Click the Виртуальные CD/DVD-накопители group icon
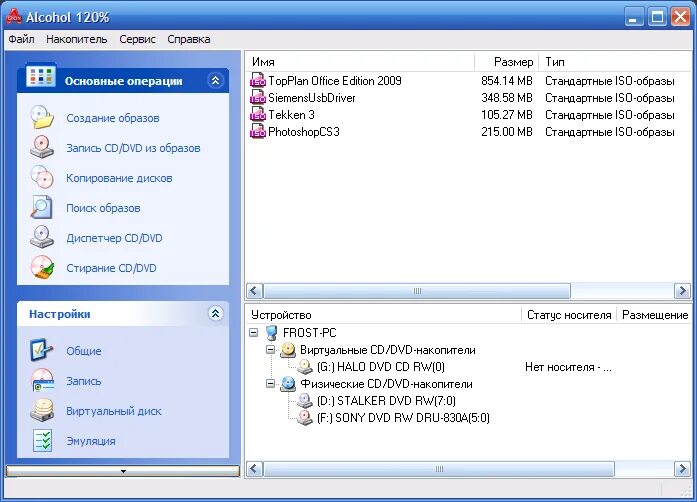 [x=288, y=350]
